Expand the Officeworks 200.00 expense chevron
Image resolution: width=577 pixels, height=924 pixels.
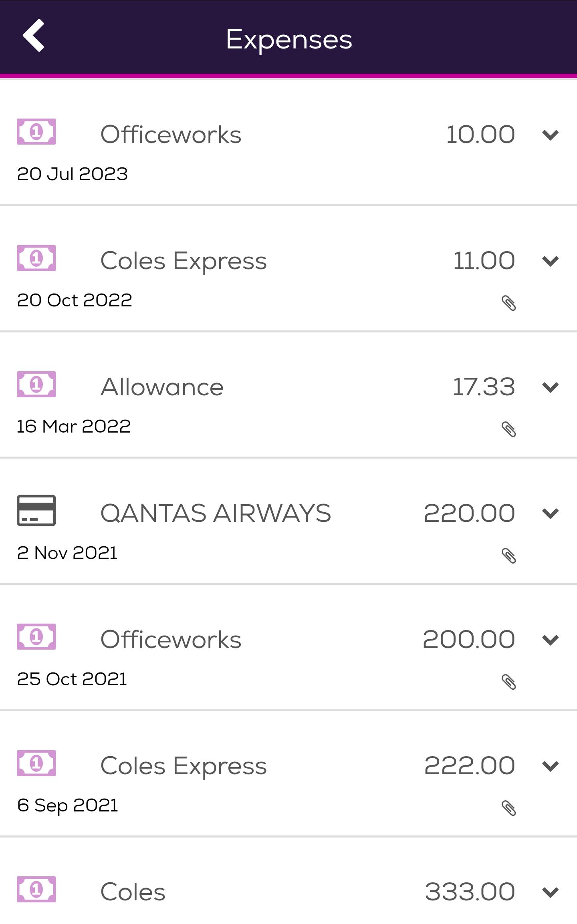click(x=550, y=640)
